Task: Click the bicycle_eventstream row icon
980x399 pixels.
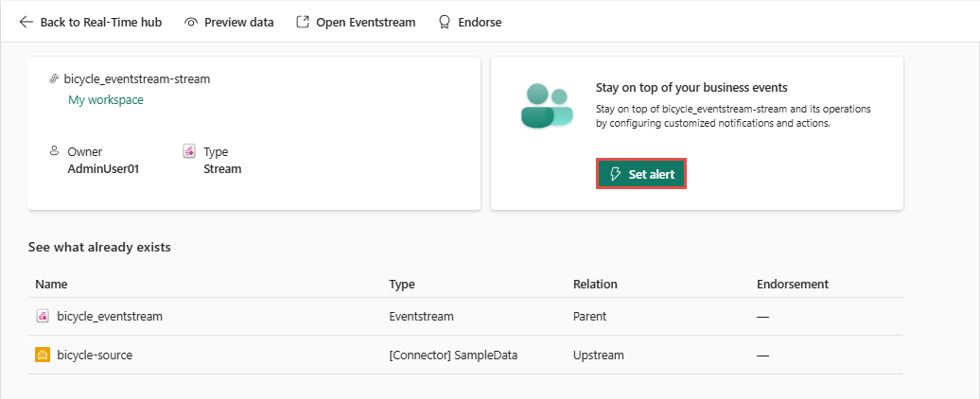Action: (43, 317)
